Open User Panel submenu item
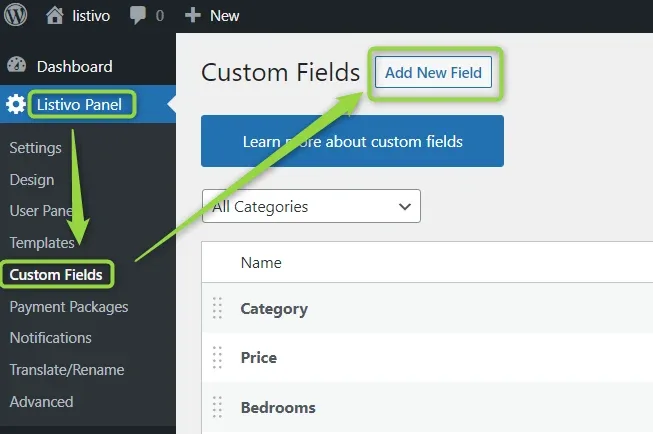The height and width of the screenshot is (434, 653). (41, 211)
